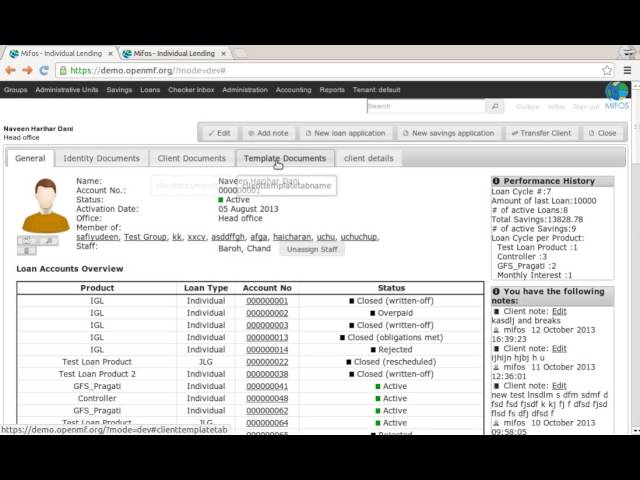640x480 pixels.
Task: Bookmark this page with the star icon
Action: coord(607,70)
